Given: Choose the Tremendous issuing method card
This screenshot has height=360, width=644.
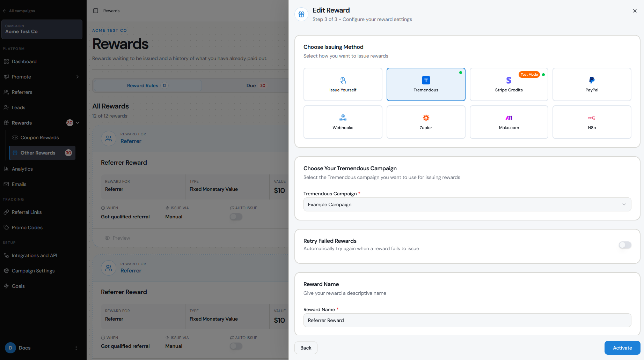Looking at the screenshot, I should click(x=426, y=84).
